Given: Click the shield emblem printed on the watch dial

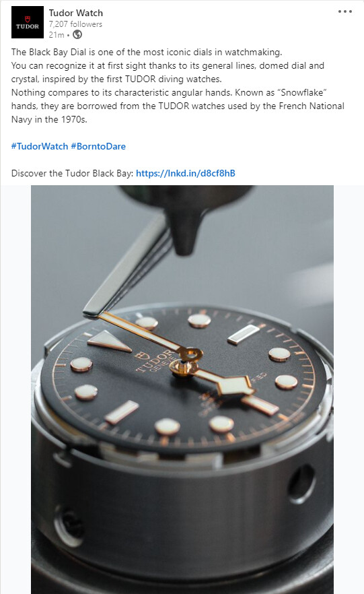Looking at the screenshot, I should (141, 356).
